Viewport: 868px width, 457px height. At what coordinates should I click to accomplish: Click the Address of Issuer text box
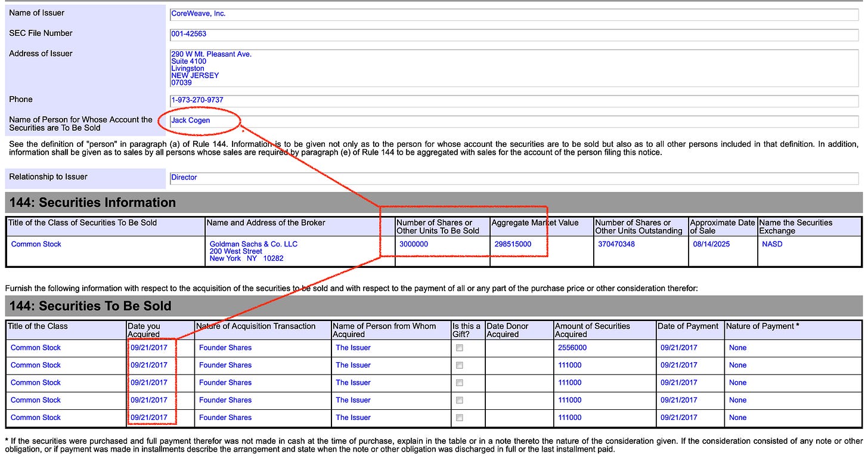(514, 69)
